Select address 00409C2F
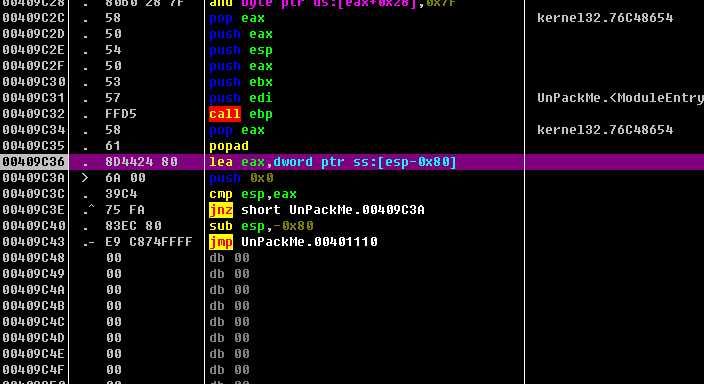This screenshot has height=384, width=704. point(34,66)
